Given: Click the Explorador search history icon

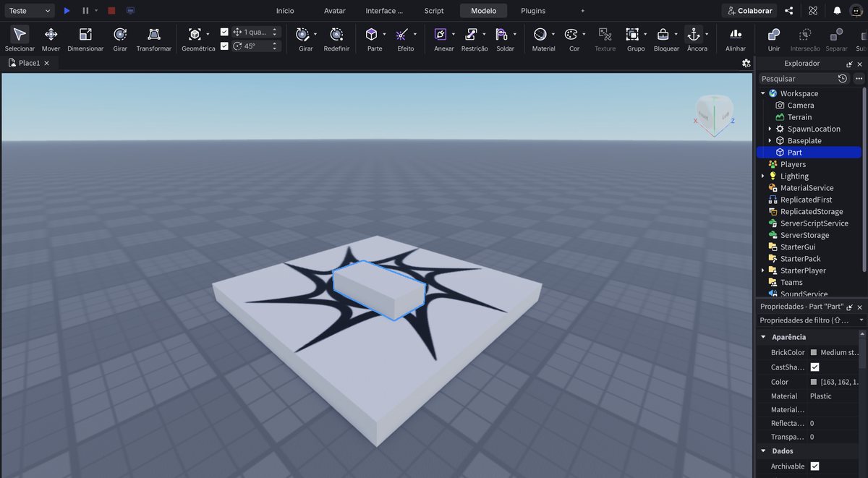Looking at the screenshot, I should pyautogui.click(x=843, y=78).
